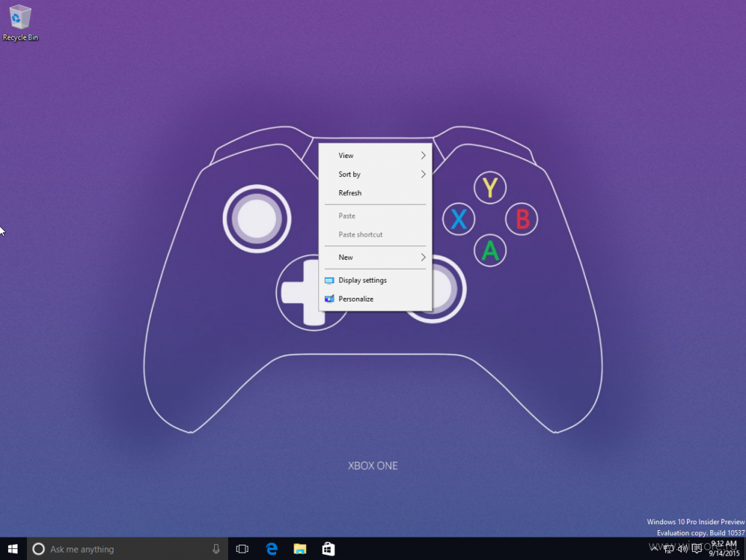This screenshot has height=560, width=746.
Task: Click the greyed-out Paste menu entry
Action: click(375, 216)
